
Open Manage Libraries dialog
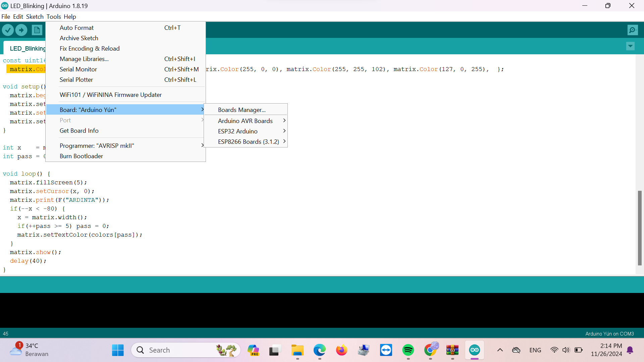(85, 59)
